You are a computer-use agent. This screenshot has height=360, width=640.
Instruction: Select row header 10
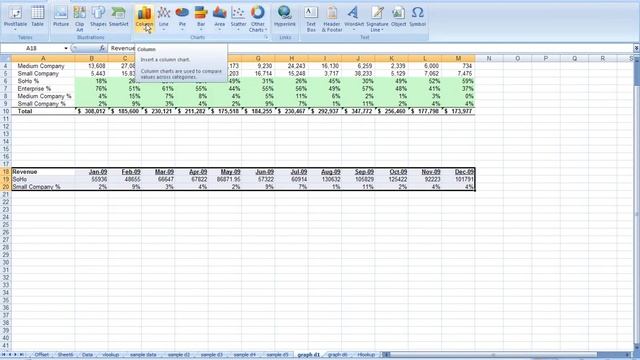click(6, 111)
